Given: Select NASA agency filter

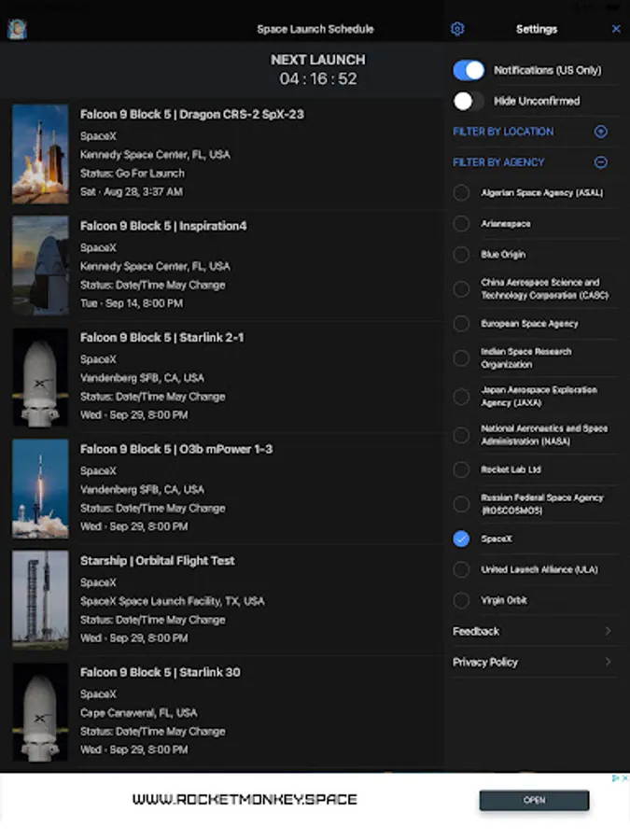Looking at the screenshot, I should pos(461,435).
